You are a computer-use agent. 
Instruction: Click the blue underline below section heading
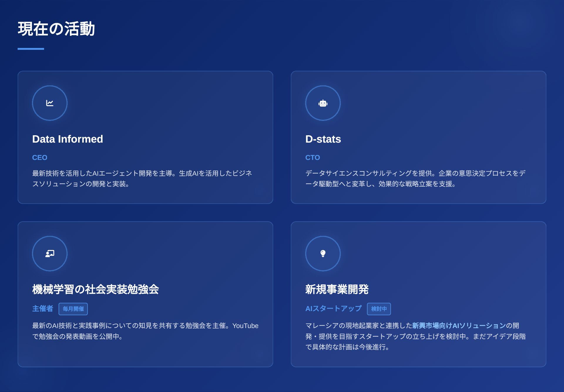pyautogui.click(x=31, y=49)
